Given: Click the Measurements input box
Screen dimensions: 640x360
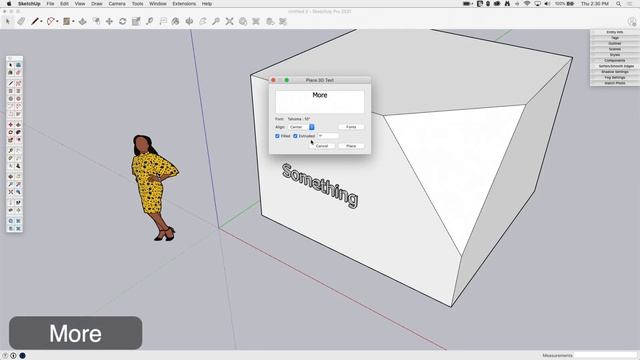Looking at the screenshot, I should pyautogui.click(x=605, y=356).
